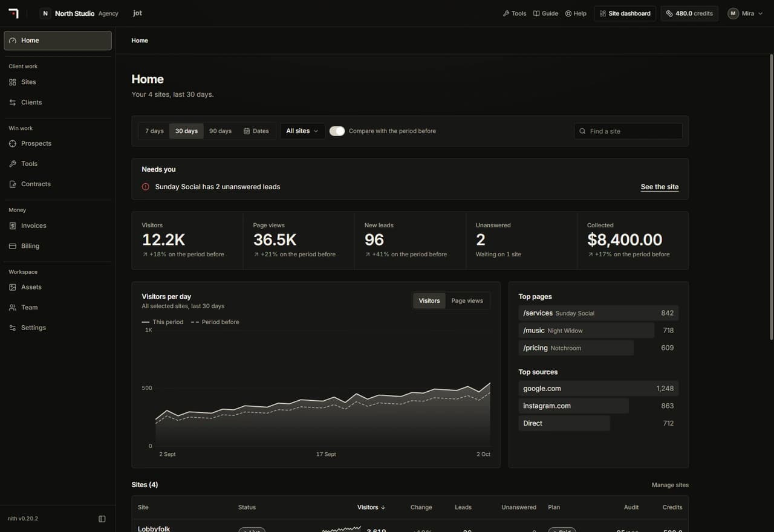Click the Invoices icon in sidebar
The image size is (774, 532).
point(13,226)
